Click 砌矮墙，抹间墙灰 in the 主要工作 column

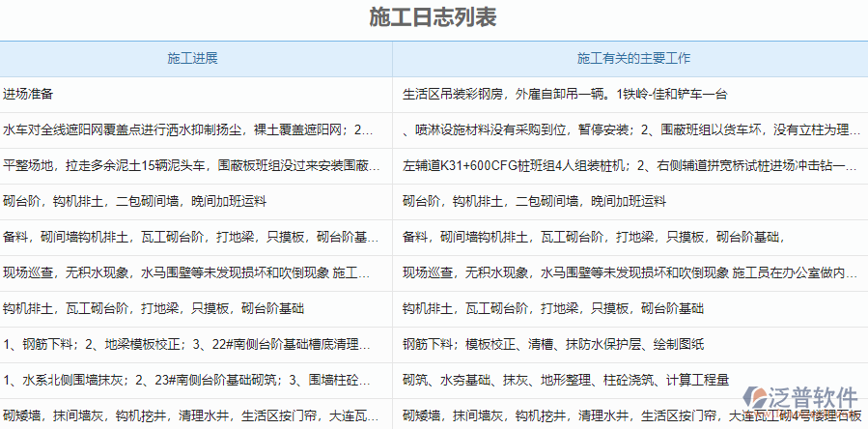click(x=630, y=415)
